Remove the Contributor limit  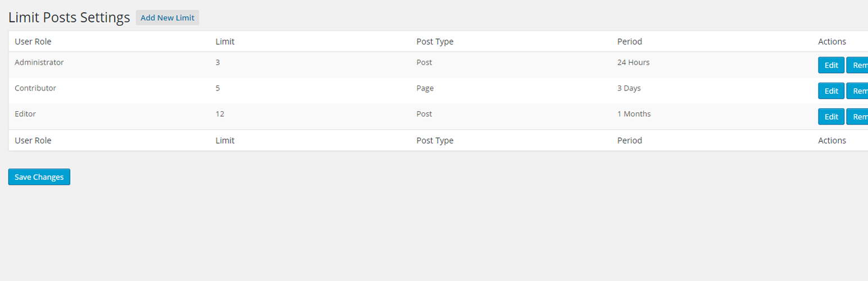[x=857, y=91]
